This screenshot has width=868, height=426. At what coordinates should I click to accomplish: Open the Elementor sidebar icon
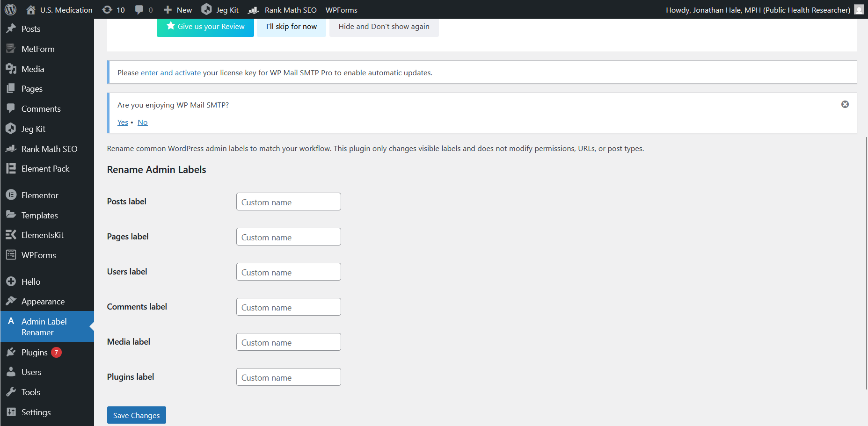[x=11, y=195]
